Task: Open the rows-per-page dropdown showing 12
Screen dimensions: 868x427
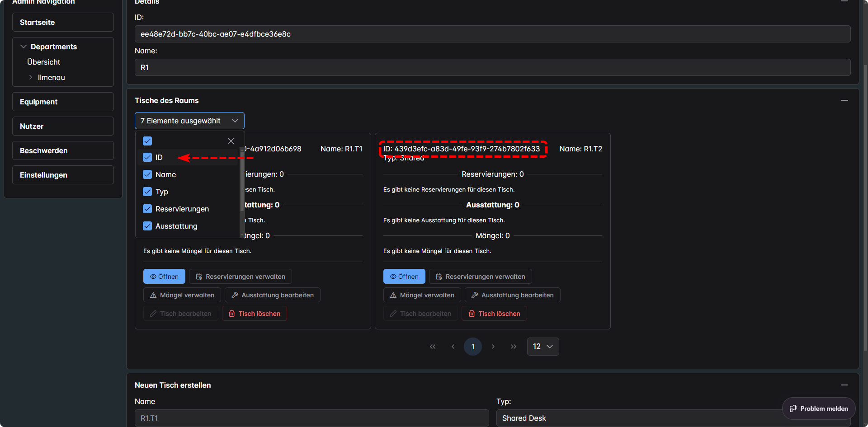Action: pos(543,347)
